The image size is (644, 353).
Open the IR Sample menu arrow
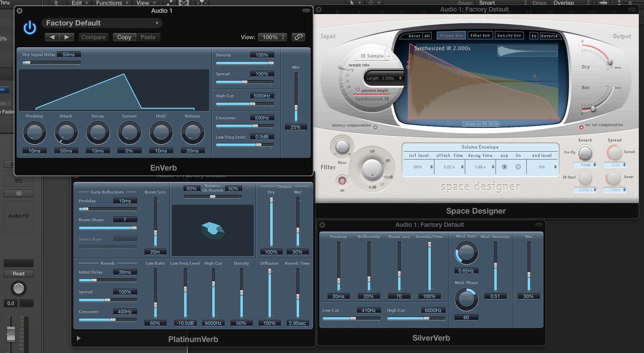tap(388, 56)
